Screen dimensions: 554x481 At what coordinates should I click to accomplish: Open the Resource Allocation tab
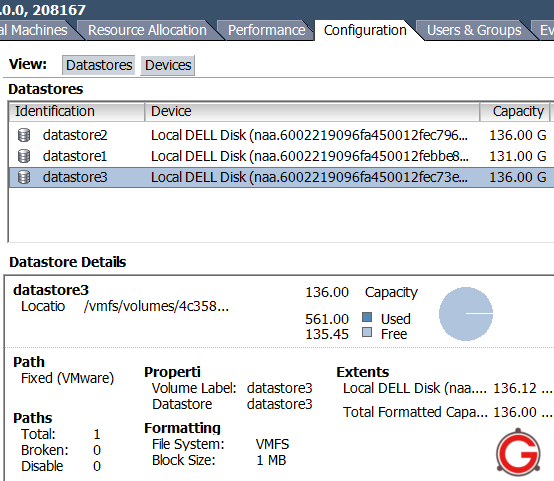pyautogui.click(x=147, y=30)
